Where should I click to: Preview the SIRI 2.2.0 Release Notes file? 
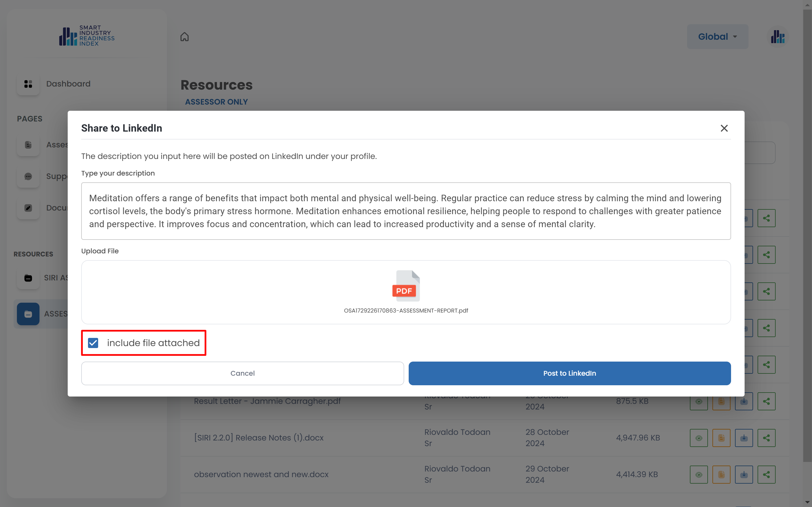pyautogui.click(x=699, y=438)
